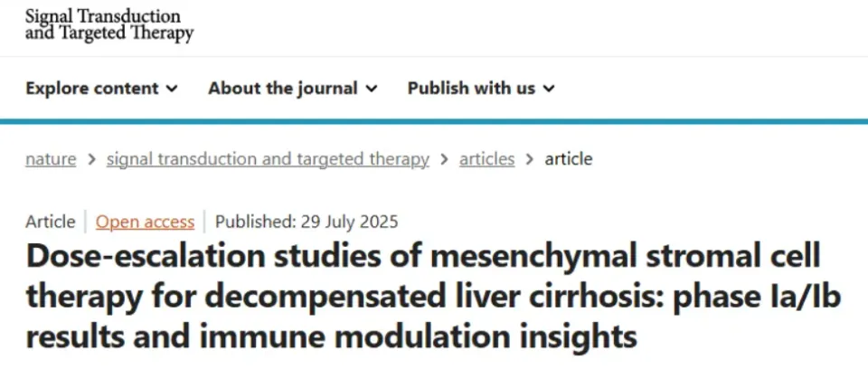868x369 pixels.
Task: Navigate to the articles breadcrumb link
Action: [486, 159]
